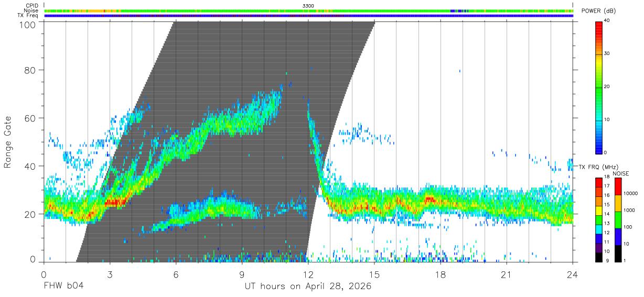Viewport: 644px width, 297px height.
Task: Click the Noise row label
Action: pyautogui.click(x=32, y=10)
